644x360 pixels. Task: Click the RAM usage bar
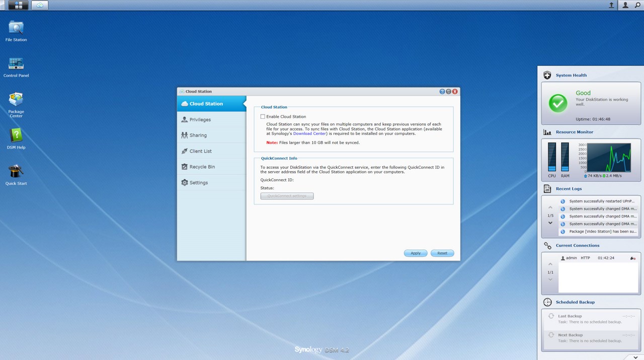point(565,157)
